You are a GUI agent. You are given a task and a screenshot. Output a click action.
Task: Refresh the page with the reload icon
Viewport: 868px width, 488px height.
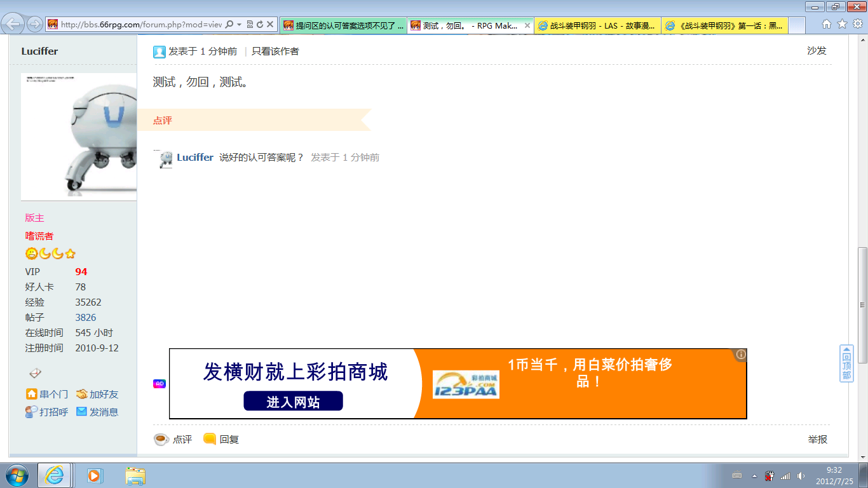pos(260,24)
